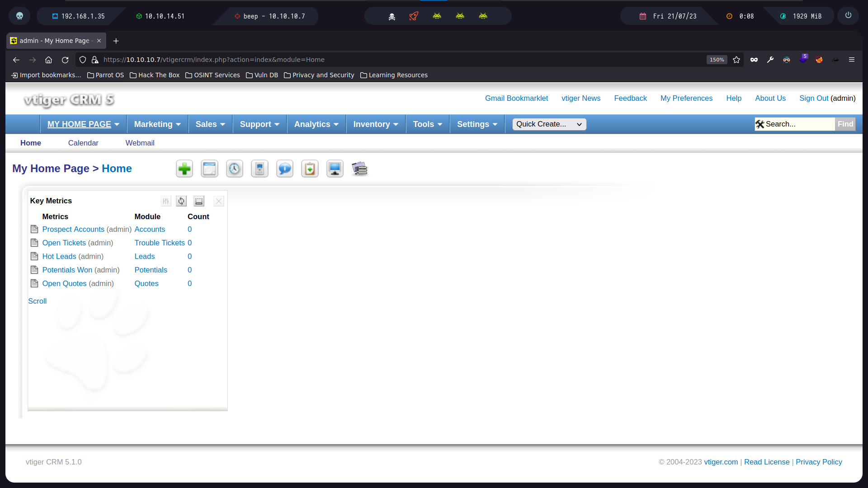This screenshot has height=488, width=868.
Task: Open the browser hamburger menu
Action: point(852,60)
